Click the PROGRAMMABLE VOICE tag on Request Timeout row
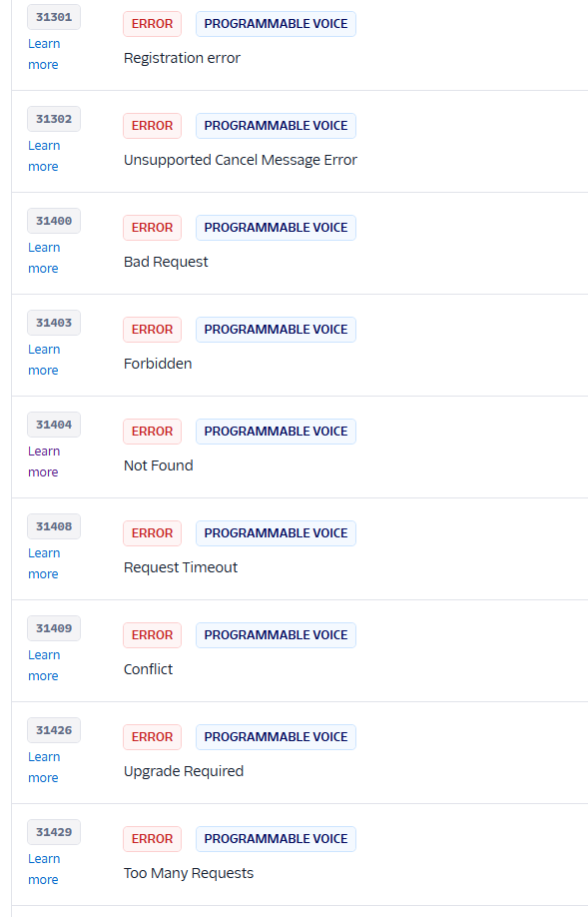 pos(276,533)
